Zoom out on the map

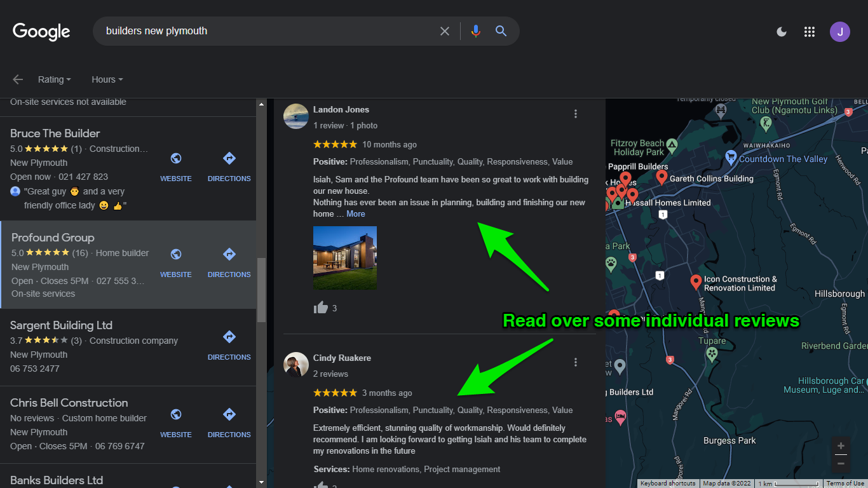pyautogui.click(x=841, y=464)
